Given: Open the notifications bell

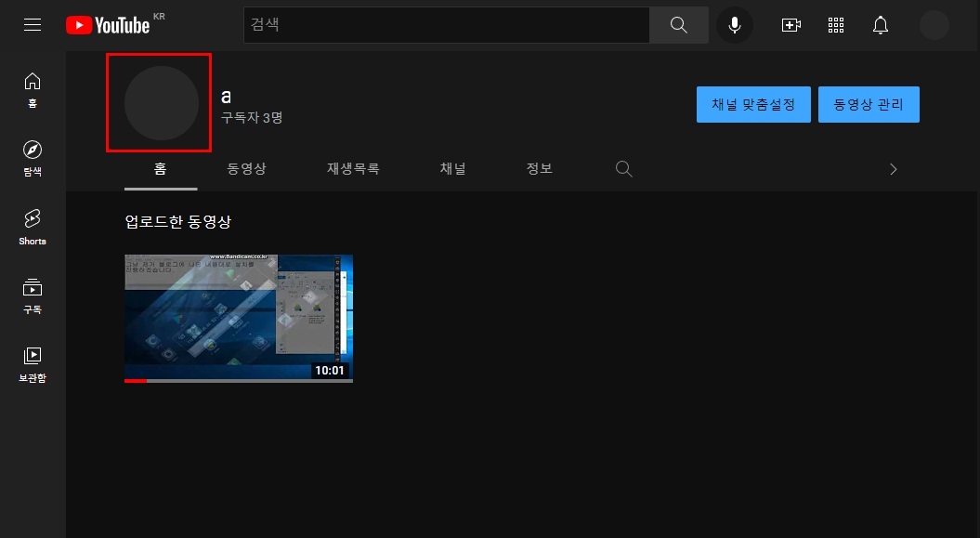Looking at the screenshot, I should [880, 24].
